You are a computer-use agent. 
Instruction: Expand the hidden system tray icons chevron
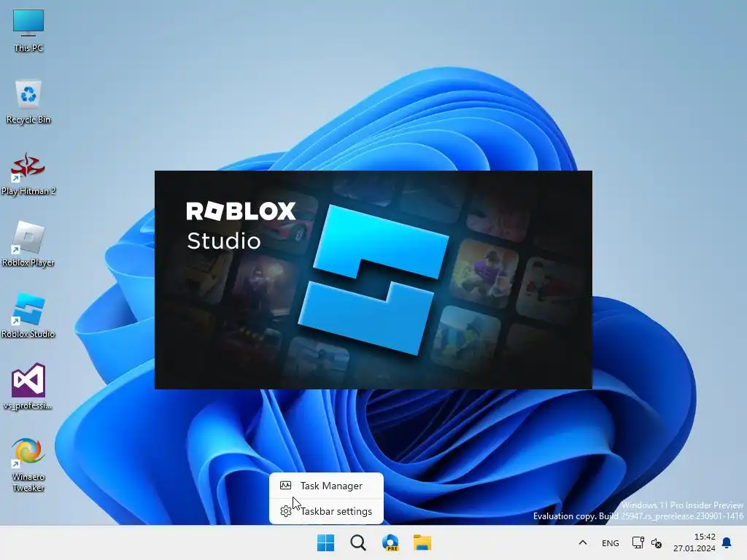[x=583, y=542]
